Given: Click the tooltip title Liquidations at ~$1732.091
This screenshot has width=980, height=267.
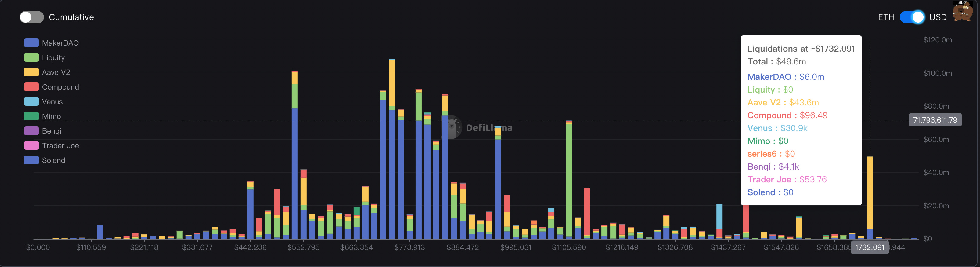Looking at the screenshot, I should 801,49.
